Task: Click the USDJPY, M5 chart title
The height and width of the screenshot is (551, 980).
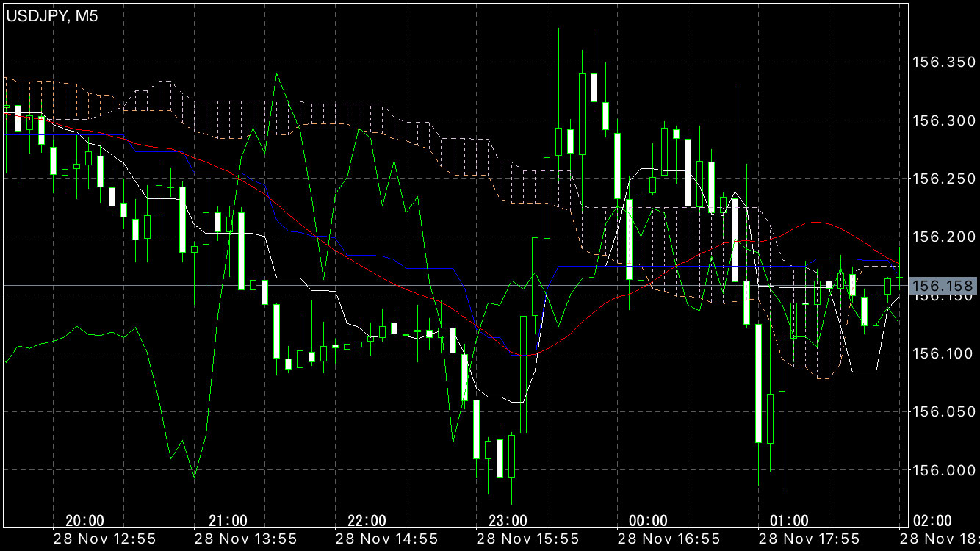Action: pyautogui.click(x=53, y=16)
